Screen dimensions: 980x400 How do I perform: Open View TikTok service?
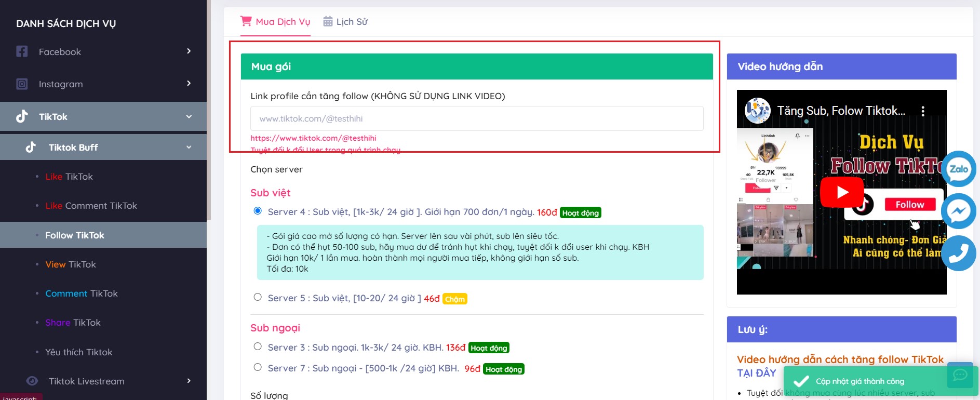click(71, 264)
